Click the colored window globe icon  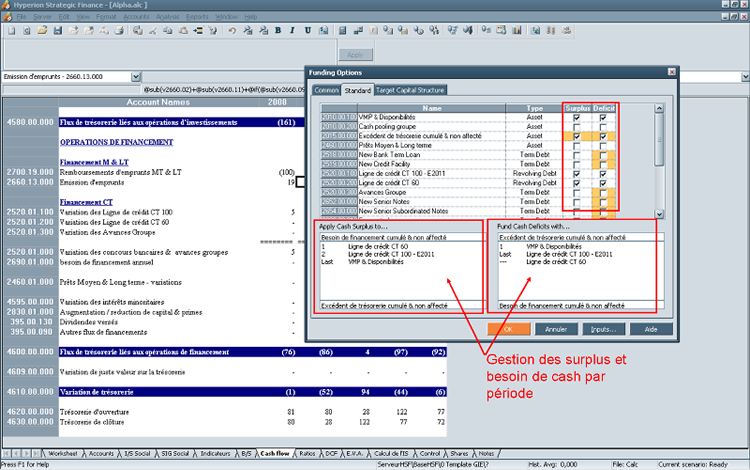[501, 31]
